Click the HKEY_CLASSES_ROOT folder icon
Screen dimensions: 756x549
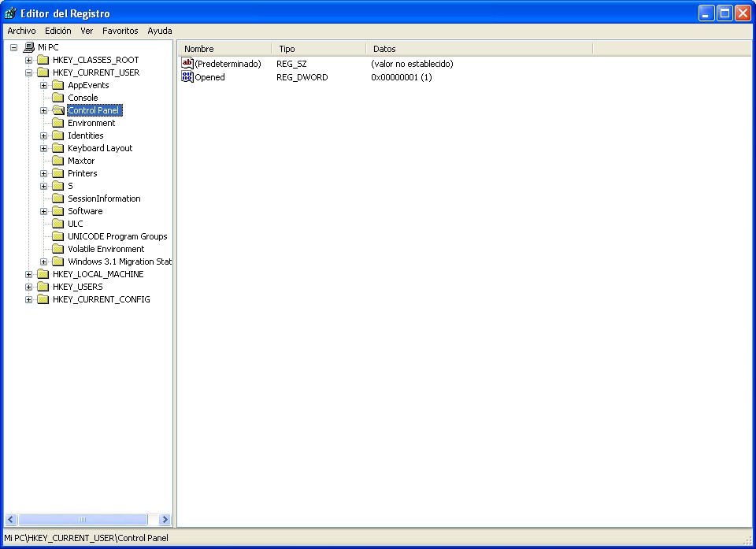(43, 60)
